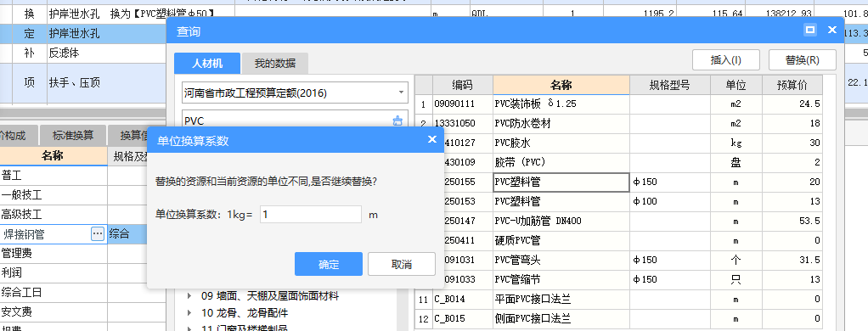The image size is (868, 331).
Task: Close the 单位换算系数 dialog
Action: pos(431,139)
